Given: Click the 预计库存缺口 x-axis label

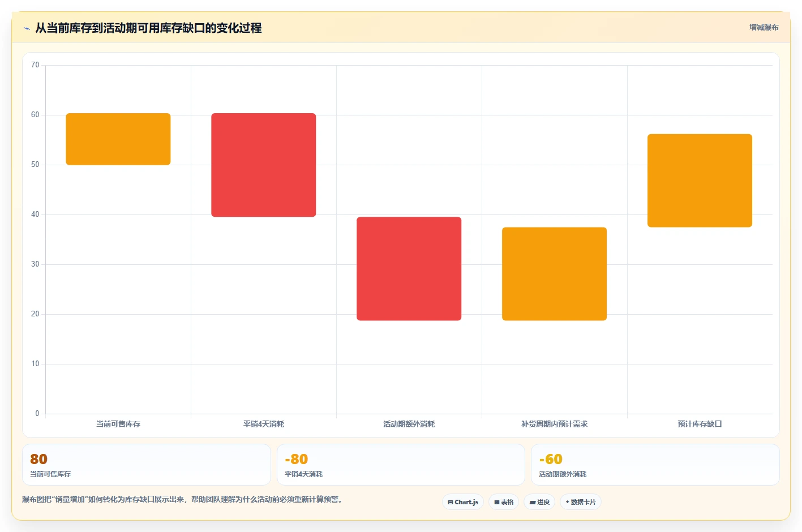Looking at the screenshot, I should pyautogui.click(x=700, y=424).
